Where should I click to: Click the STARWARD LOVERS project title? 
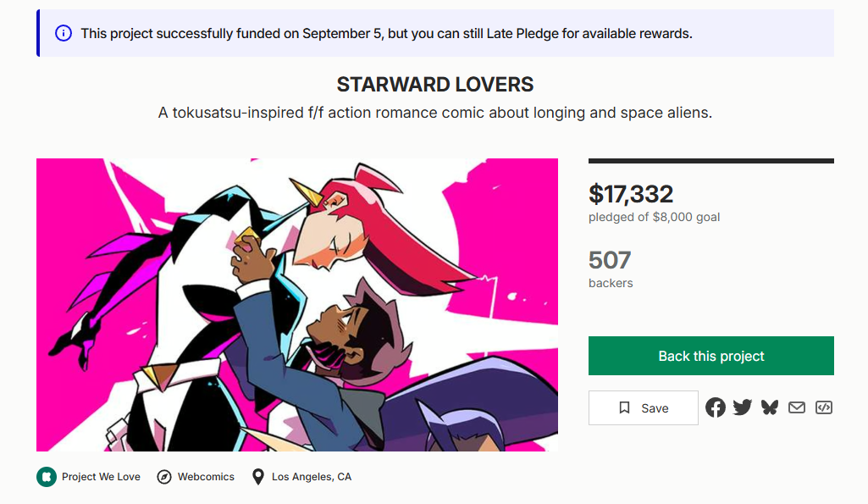pyautogui.click(x=435, y=85)
